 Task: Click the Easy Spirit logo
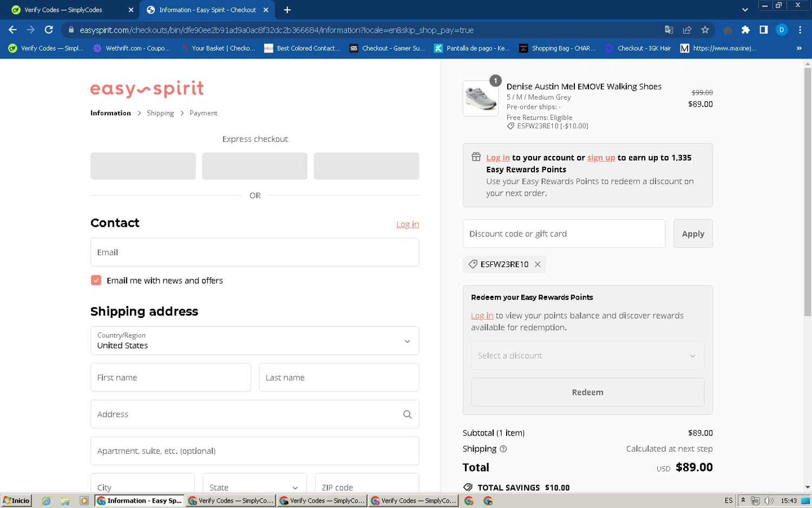[147, 89]
